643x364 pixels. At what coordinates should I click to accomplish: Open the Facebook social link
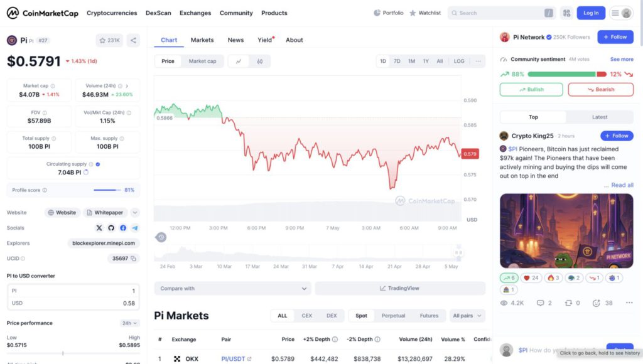(123, 228)
